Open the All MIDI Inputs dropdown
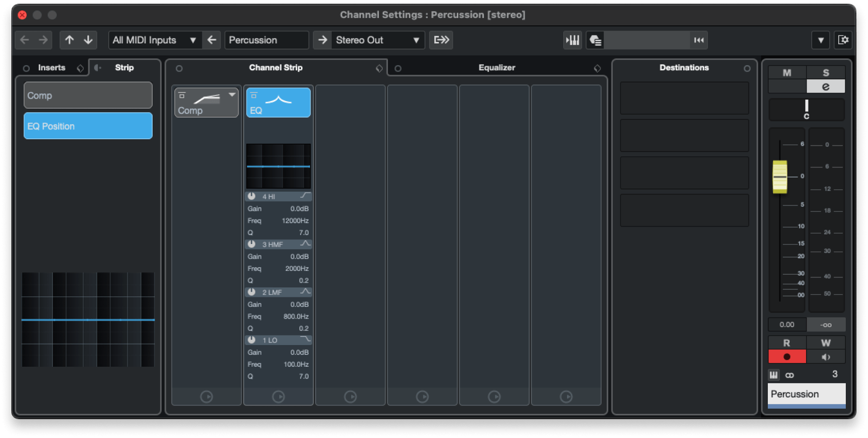The image size is (868, 438). click(155, 40)
